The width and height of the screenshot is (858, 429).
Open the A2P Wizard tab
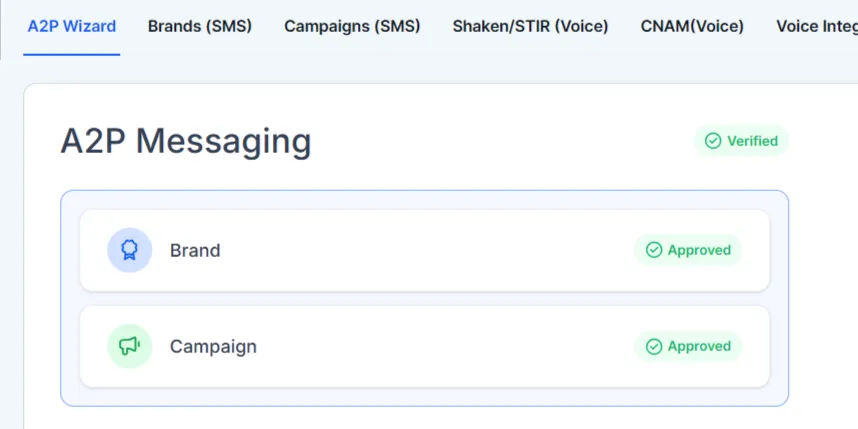72,26
